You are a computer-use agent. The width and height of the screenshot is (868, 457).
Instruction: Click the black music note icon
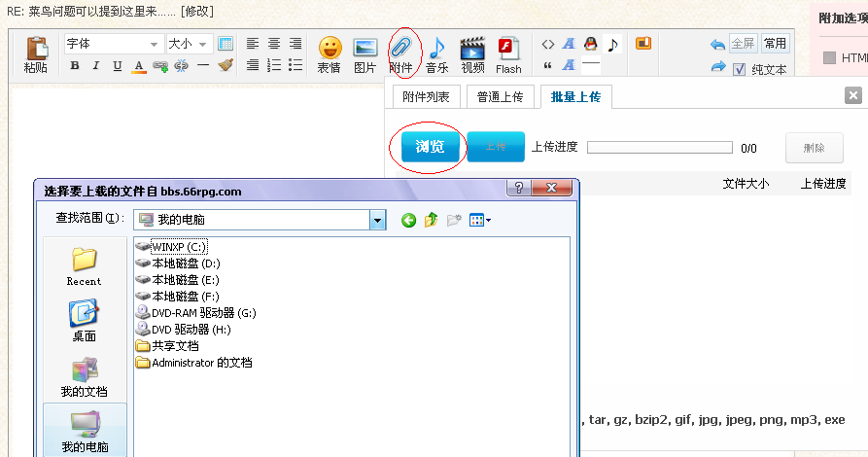coord(612,45)
